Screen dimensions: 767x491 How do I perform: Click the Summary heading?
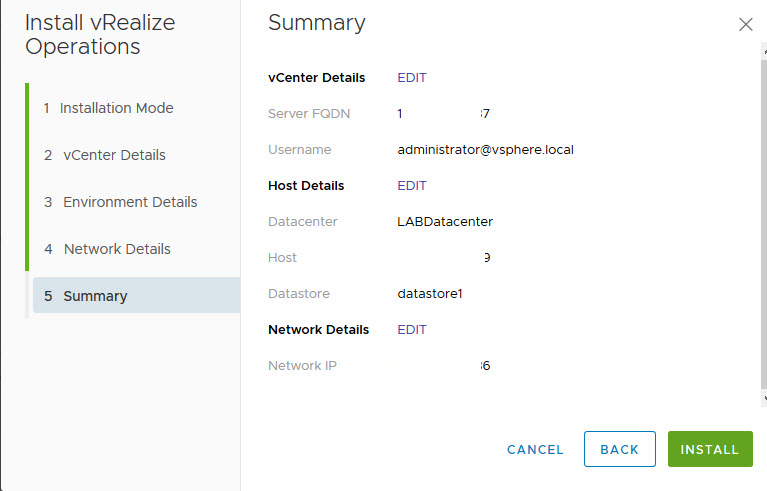point(317,23)
